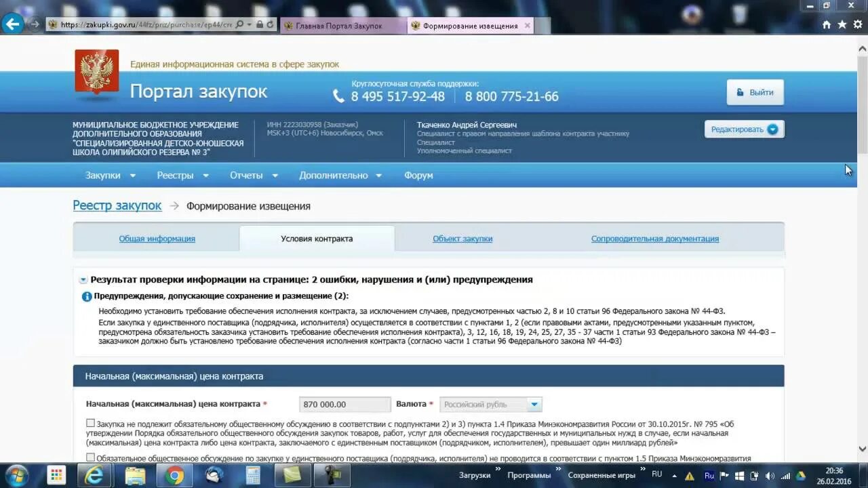Screen dimensions: 868x488
Task: Open the Закупки menu
Action: point(111,175)
